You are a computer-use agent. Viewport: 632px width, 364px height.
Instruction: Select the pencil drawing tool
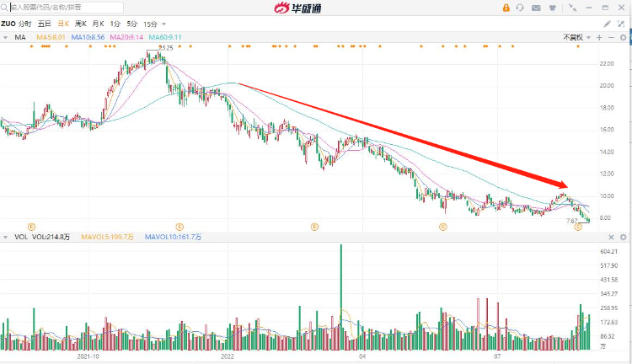(607, 24)
